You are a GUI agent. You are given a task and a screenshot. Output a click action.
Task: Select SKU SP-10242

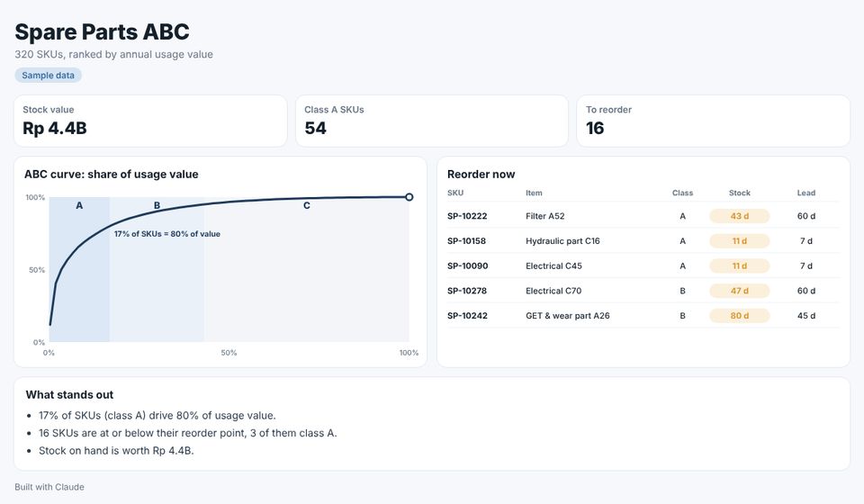click(x=467, y=316)
